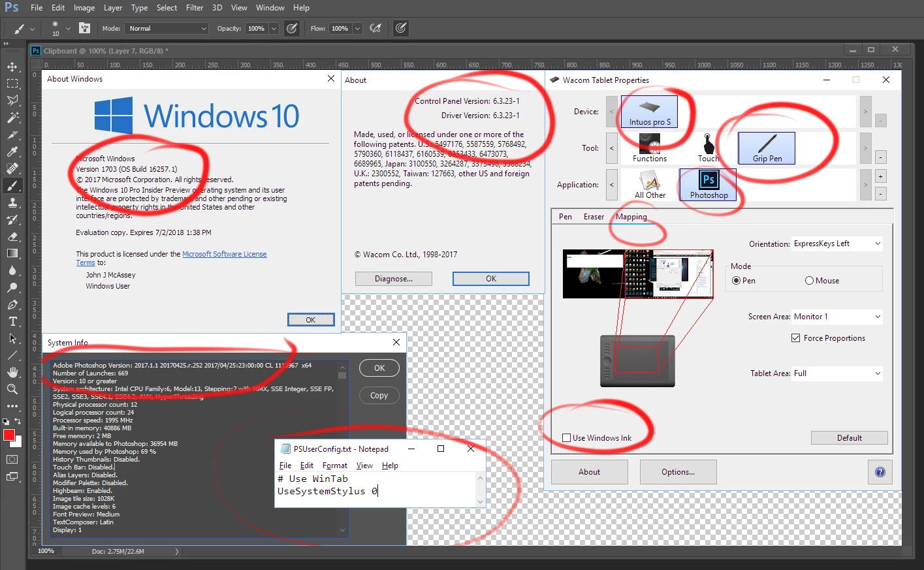Select the Pen mode radio button

pyautogui.click(x=736, y=281)
